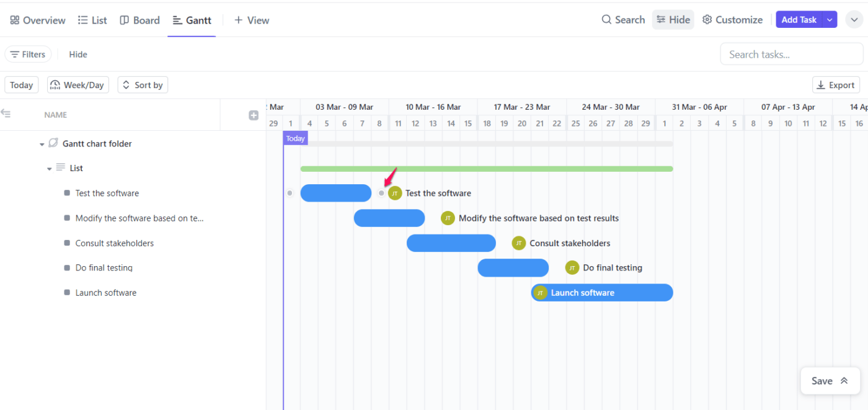Switch to the List view tab
868x410 pixels.
pos(92,20)
